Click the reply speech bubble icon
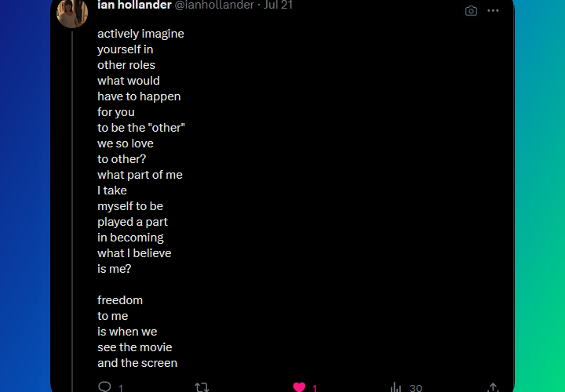Image resolution: width=565 pixels, height=392 pixels. (104, 387)
